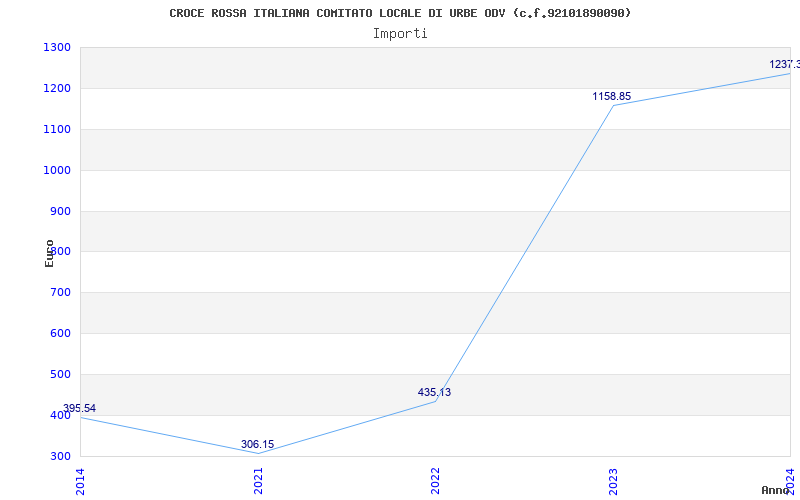Click the 1158.85 data label

[611, 96]
